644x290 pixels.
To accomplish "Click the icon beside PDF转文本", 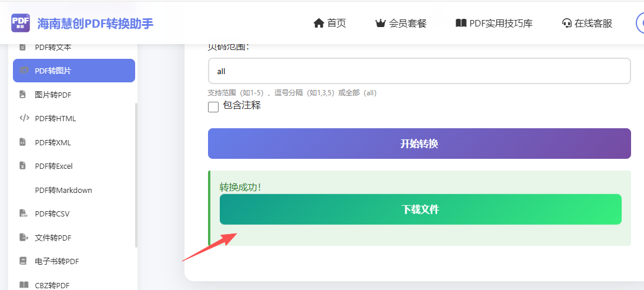I will coord(23,47).
